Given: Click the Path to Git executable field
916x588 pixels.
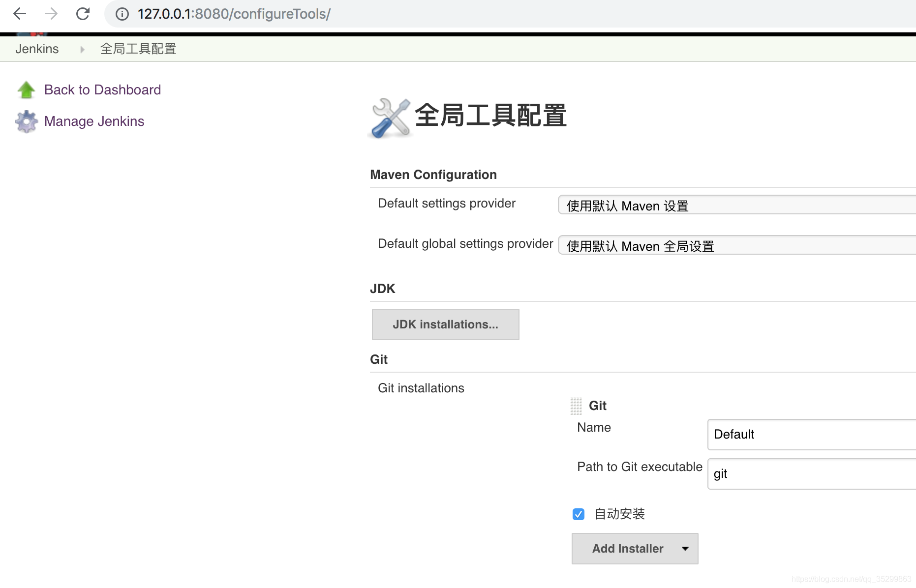Looking at the screenshot, I should pyautogui.click(x=812, y=474).
